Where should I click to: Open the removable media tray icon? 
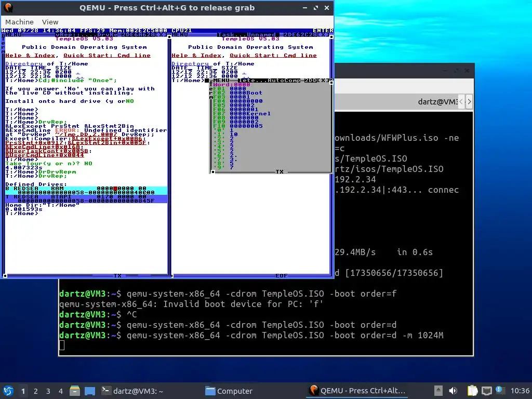(x=438, y=391)
